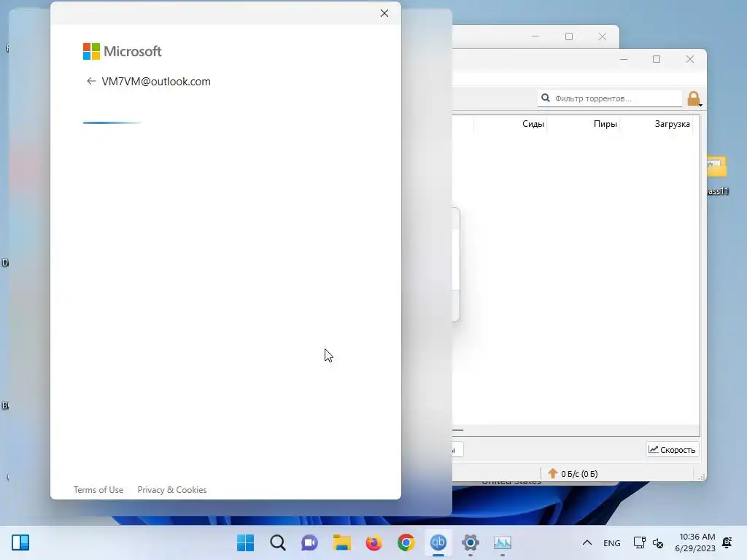Expand hidden system tray icons chevron

click(x=587, y=542)
